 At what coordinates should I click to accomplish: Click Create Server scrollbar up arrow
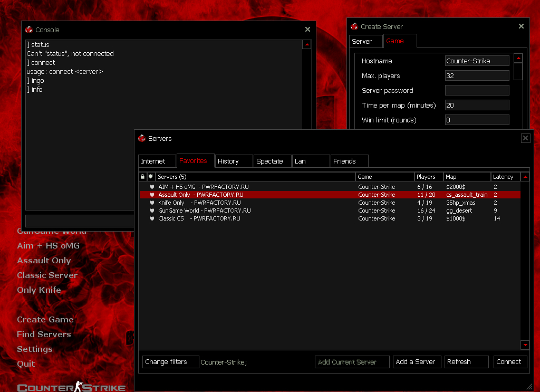click(x=518, y=58)
